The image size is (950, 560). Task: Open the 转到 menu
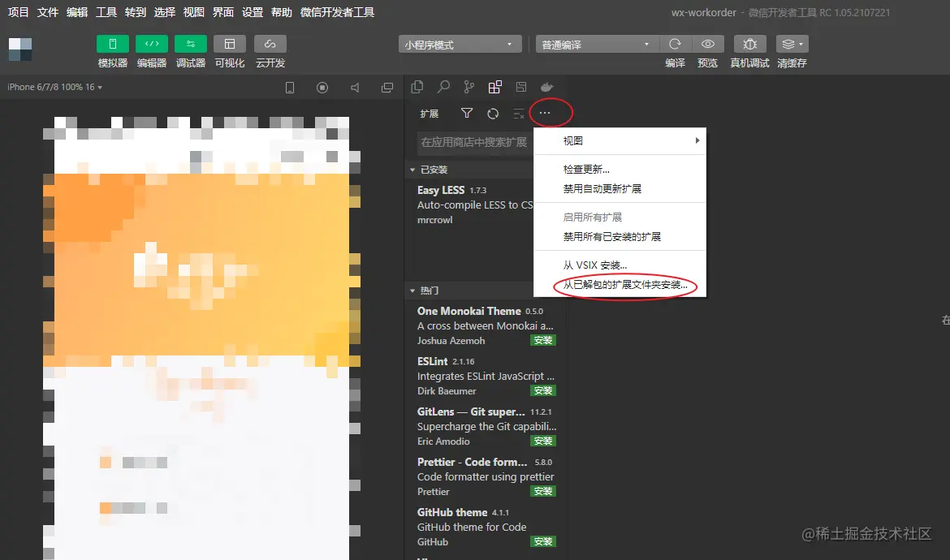tap(135, 12)
